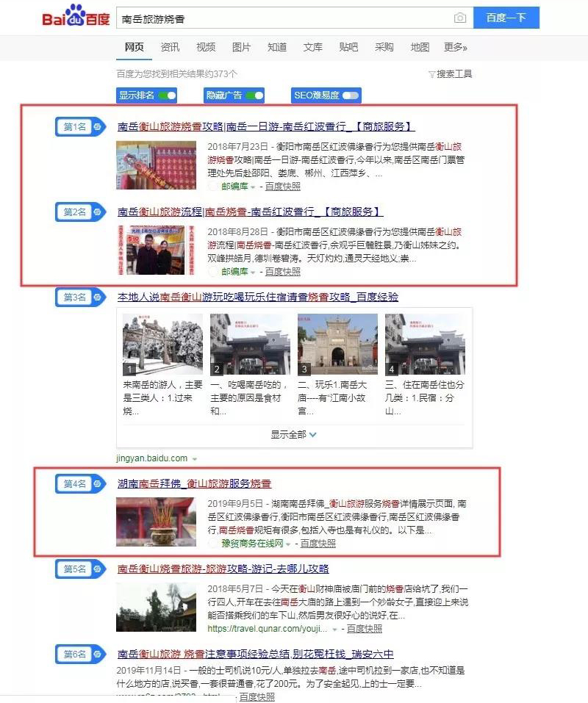Open the jingyan.baidu.com dropdown arrow
Screen dimensions: 588x703
point(195,459)
